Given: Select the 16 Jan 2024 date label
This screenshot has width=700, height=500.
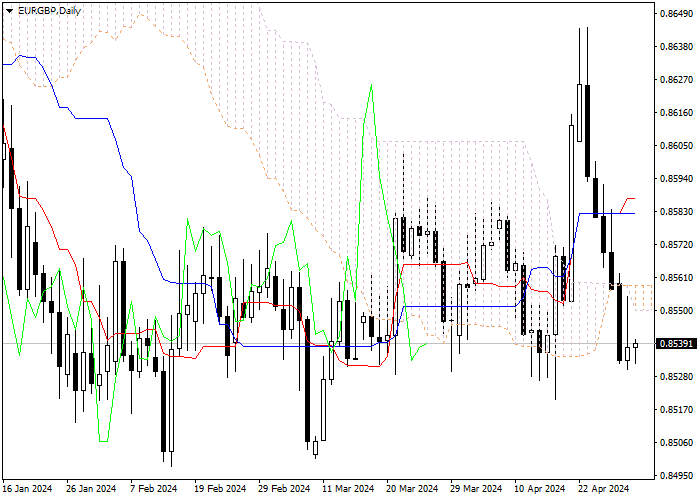Looking at the screenshot, I should click(x=27, y=489).
